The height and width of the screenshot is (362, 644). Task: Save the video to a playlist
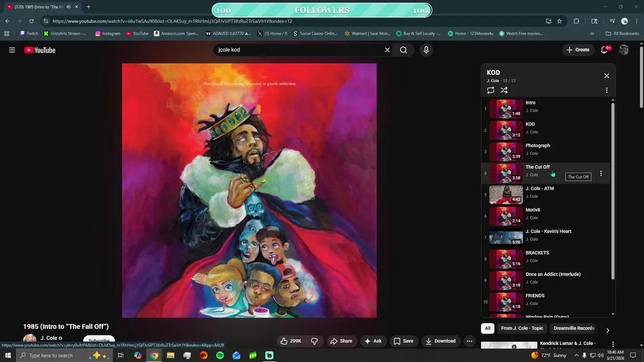tap(404, 341)
